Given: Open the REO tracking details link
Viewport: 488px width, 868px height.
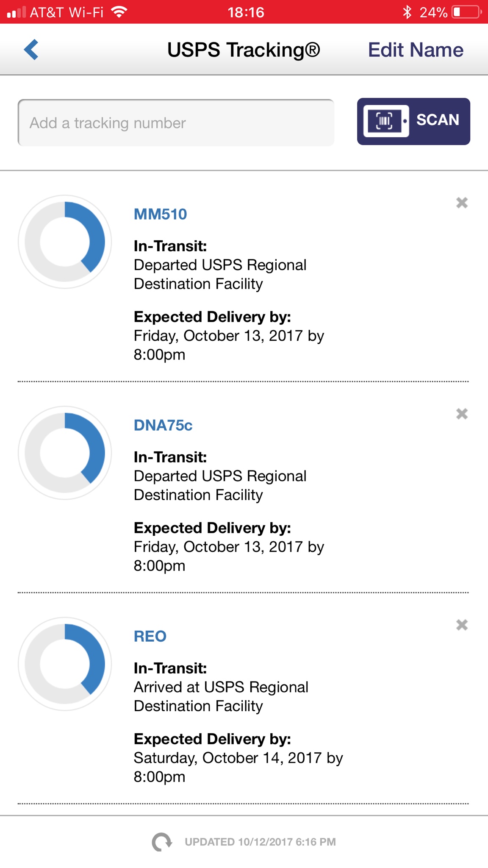Looking at the screenshot, I should click(x=150, y=637).
